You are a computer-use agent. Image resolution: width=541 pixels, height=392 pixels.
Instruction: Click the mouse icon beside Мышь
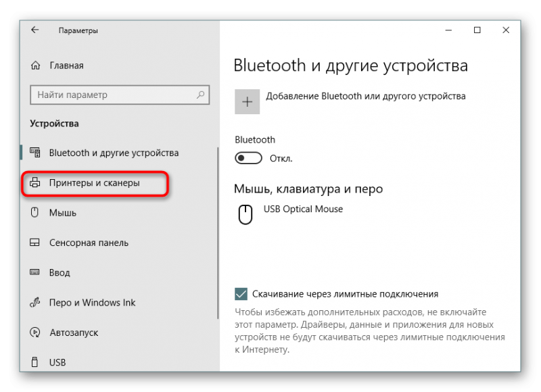coord(34,212)
